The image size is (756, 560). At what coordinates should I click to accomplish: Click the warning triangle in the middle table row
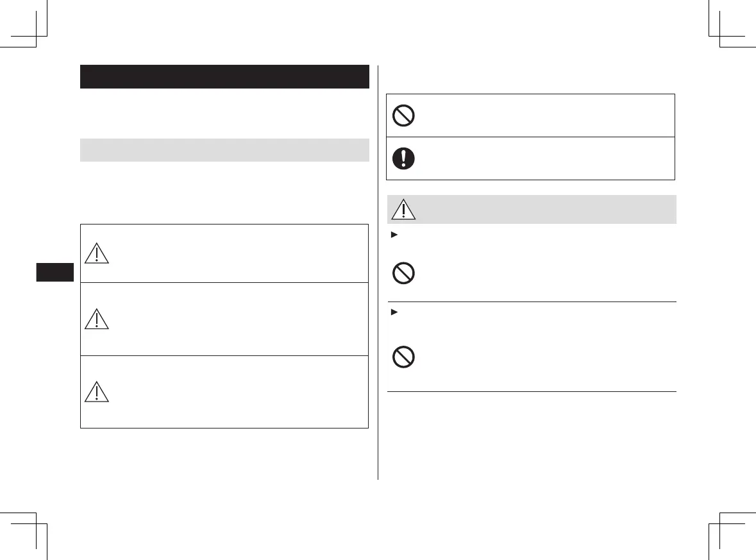(x=96, y=319)
